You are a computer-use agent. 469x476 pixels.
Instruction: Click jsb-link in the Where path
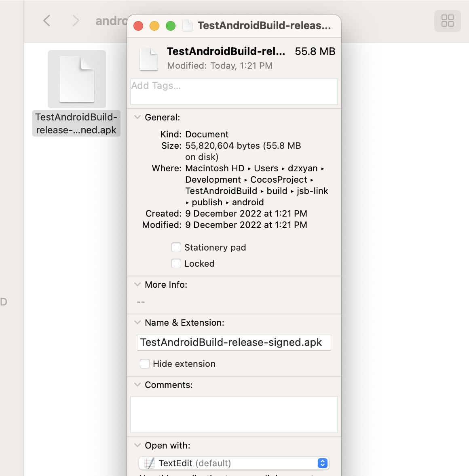coord(312,191)
